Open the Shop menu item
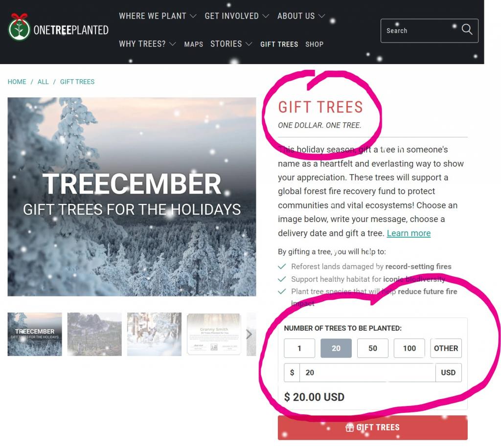The image size is (501, 448). click(x=314, y=44)
